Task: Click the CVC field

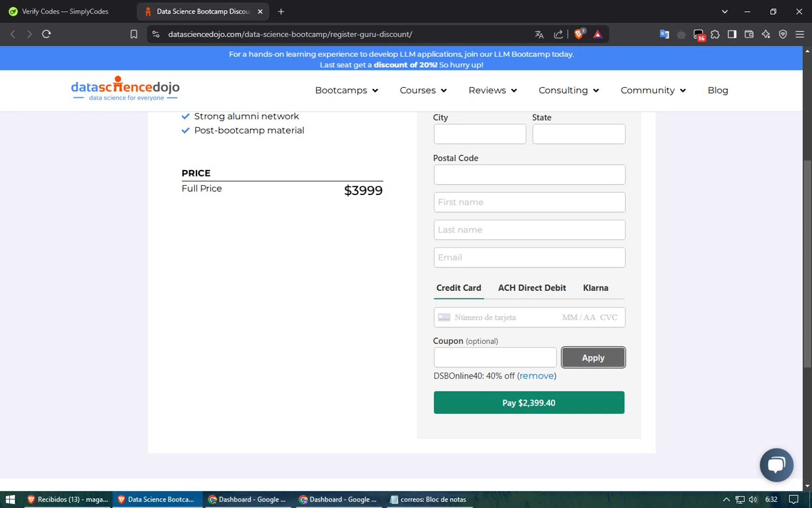Action: click(x=608, y=317)
